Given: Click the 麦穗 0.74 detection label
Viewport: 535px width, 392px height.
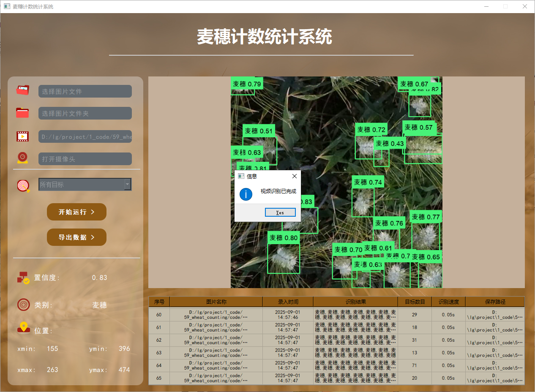Looking at the screenshot, I should pyautogui.click(x=368, y=182).
